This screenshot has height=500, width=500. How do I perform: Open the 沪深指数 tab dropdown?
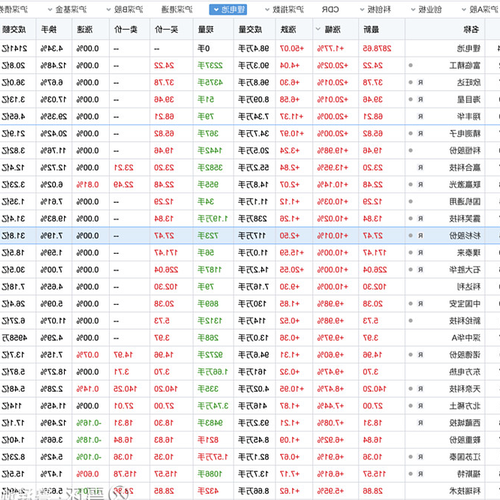click(267, 10)
